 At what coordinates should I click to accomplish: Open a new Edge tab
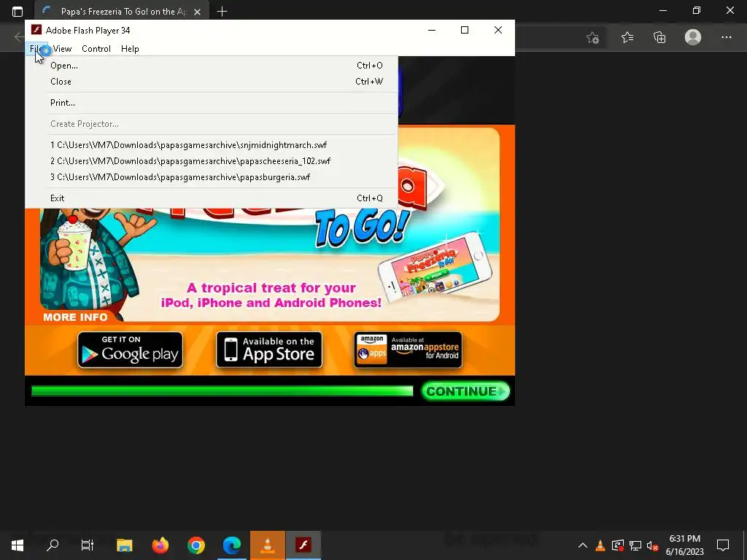tap(222, 11)
